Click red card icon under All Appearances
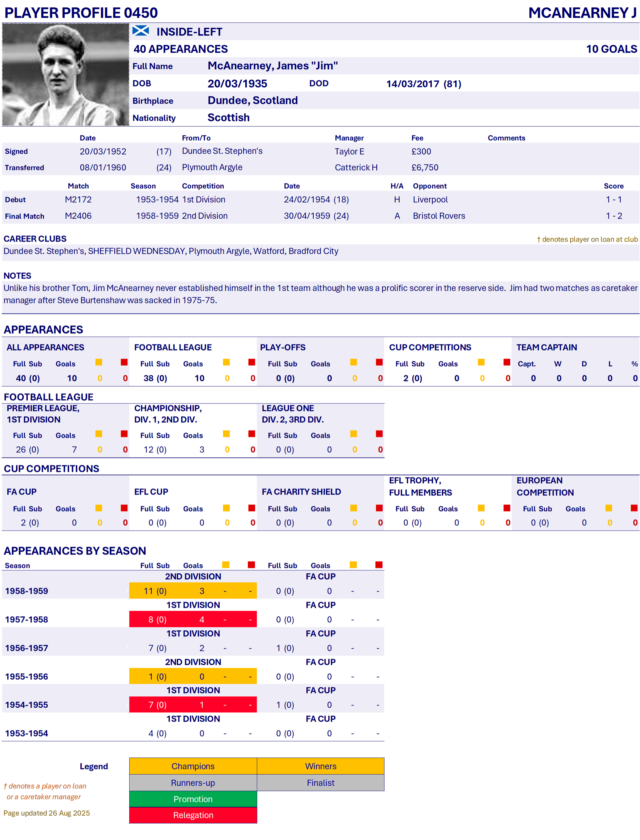Viewport: 640px width, 840px height. (124, 362)
